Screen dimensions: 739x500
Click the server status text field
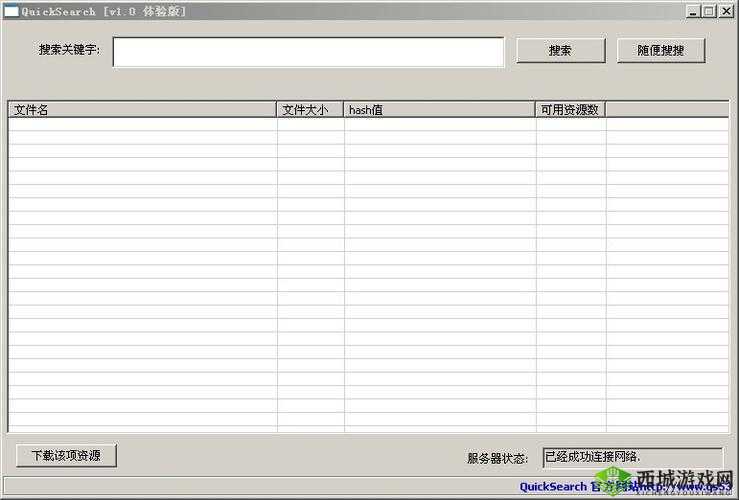tap(632, 457)
